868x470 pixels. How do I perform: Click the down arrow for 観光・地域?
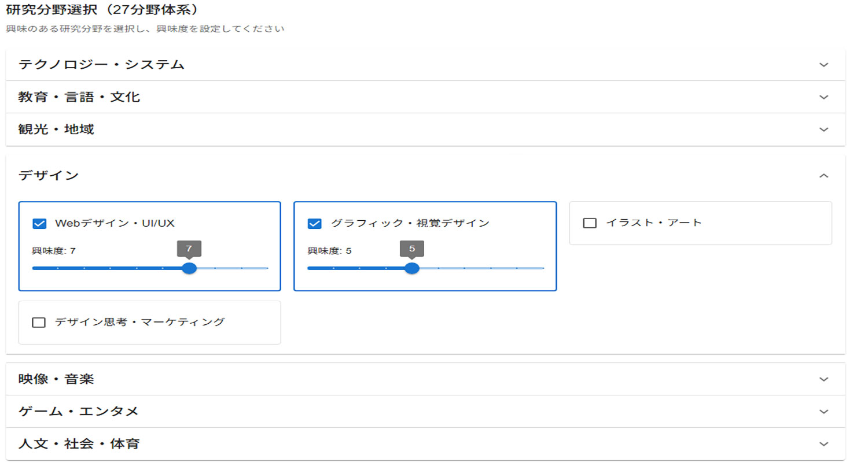pos(823,129)
